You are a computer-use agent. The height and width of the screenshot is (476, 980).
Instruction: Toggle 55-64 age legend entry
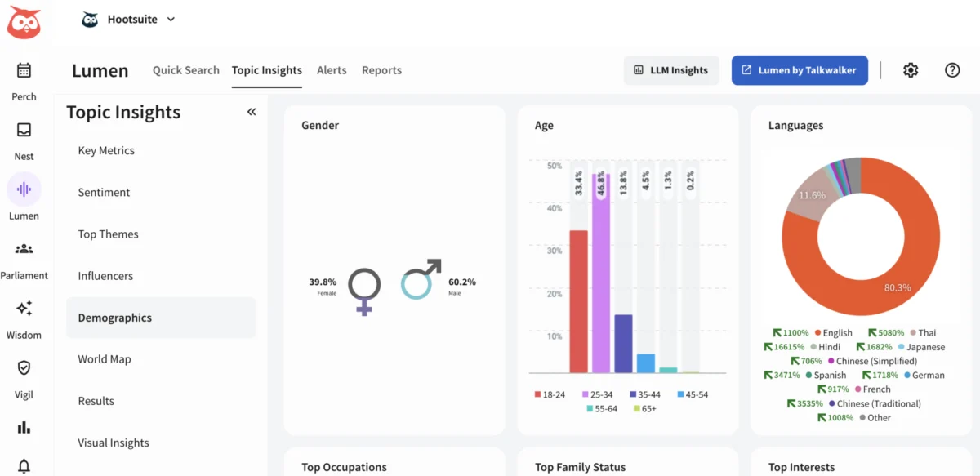(x=603, y=408)
